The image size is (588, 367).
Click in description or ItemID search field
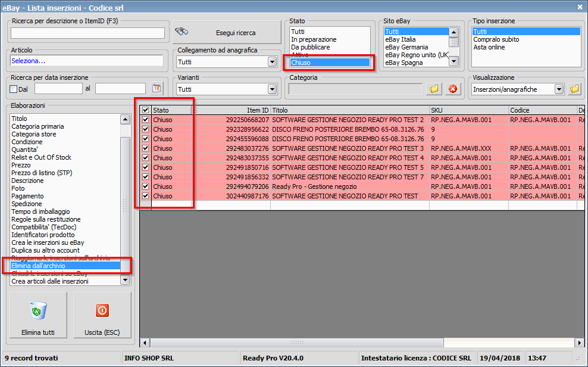tap(87, 33)
